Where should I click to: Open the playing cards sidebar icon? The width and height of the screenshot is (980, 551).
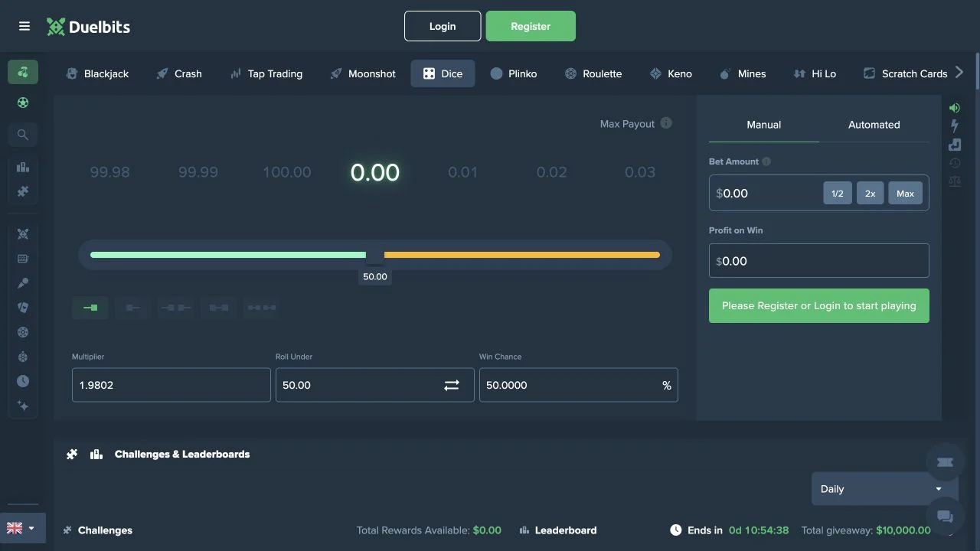click(23, 308)
